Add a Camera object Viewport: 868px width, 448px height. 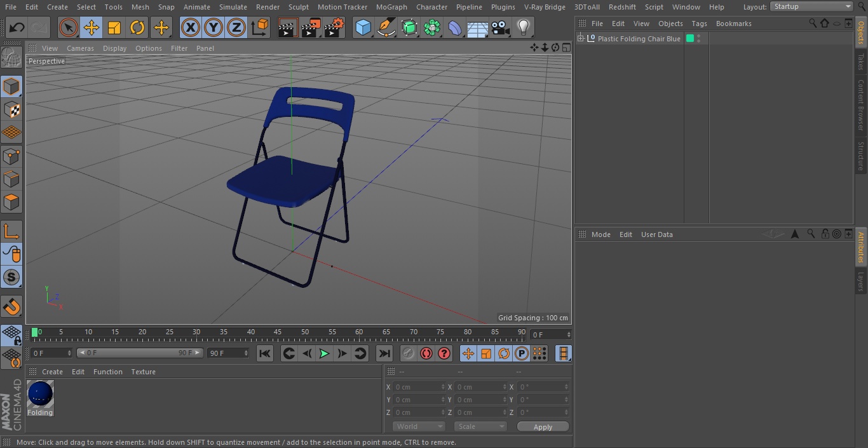[501, 27]
